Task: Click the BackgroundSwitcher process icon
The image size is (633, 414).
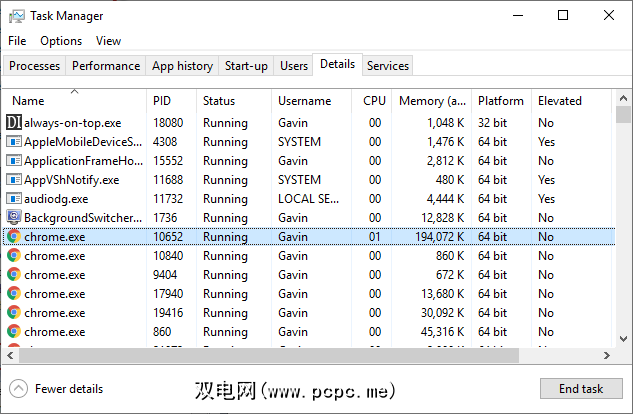Action: pyautogui.click(x=14, y=218)
